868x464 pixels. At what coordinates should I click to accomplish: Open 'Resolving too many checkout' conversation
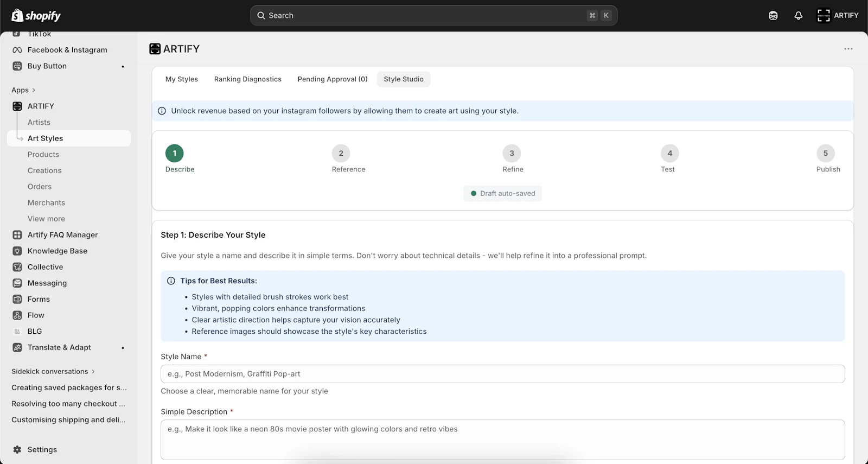pos(68,404)
